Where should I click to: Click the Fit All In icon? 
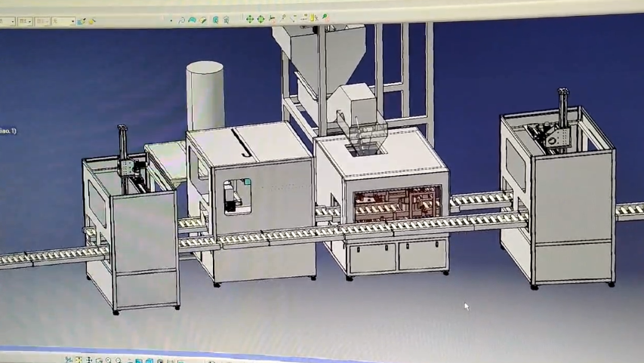click(79, 361)
